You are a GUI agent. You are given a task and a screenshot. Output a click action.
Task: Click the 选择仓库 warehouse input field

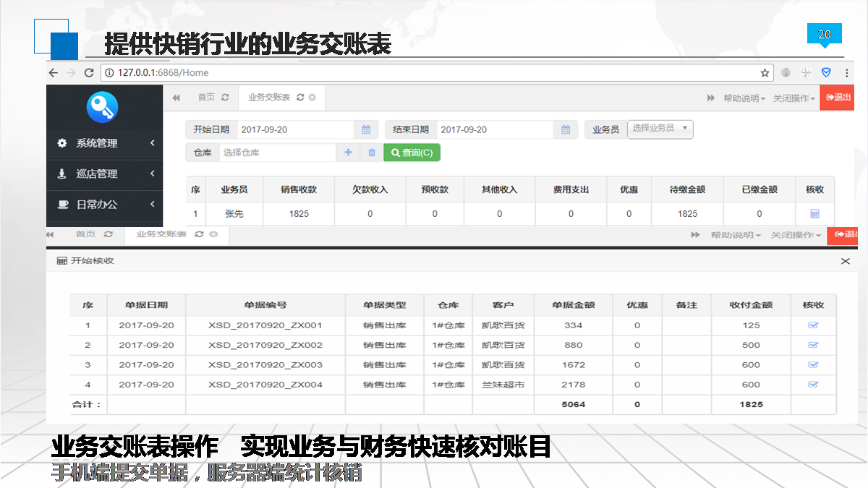277,153
